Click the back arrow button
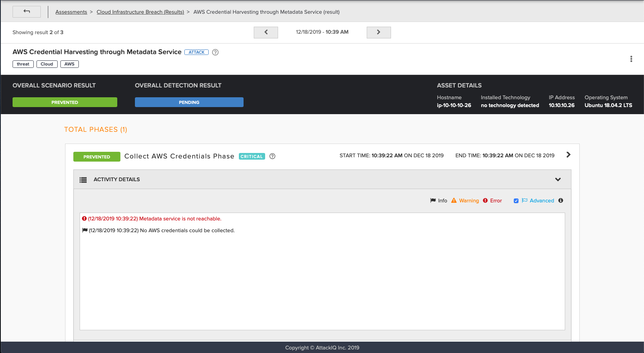Screen dimensions: 644x353 (27, 12)
